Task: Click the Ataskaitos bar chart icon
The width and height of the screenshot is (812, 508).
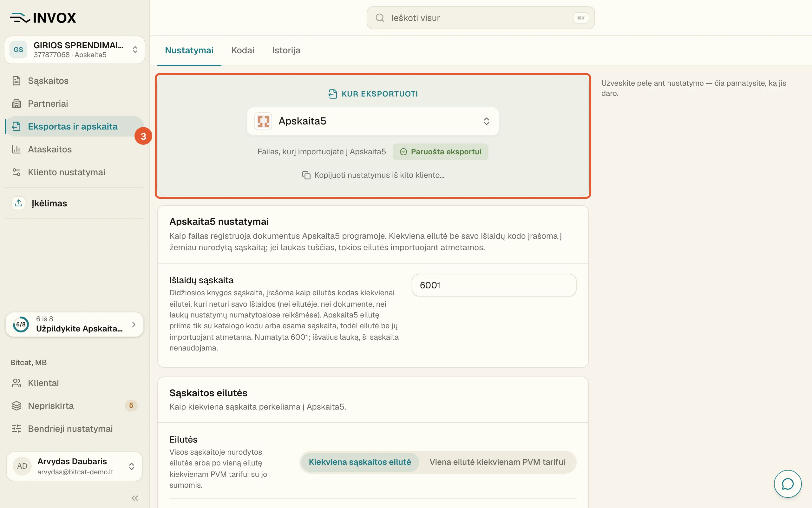Action: click(x=16, y=149)
